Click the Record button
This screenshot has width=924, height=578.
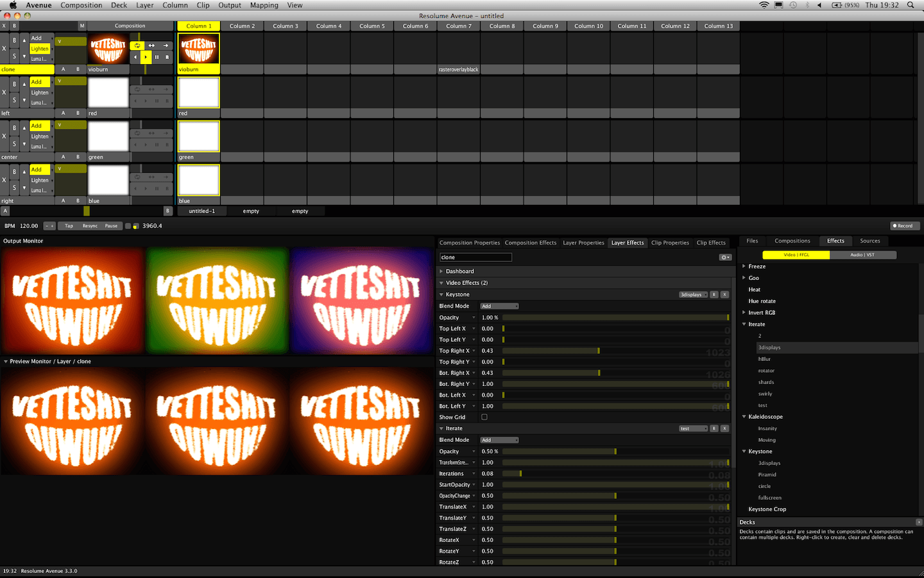pyautogui.click(x=905, y=226)
